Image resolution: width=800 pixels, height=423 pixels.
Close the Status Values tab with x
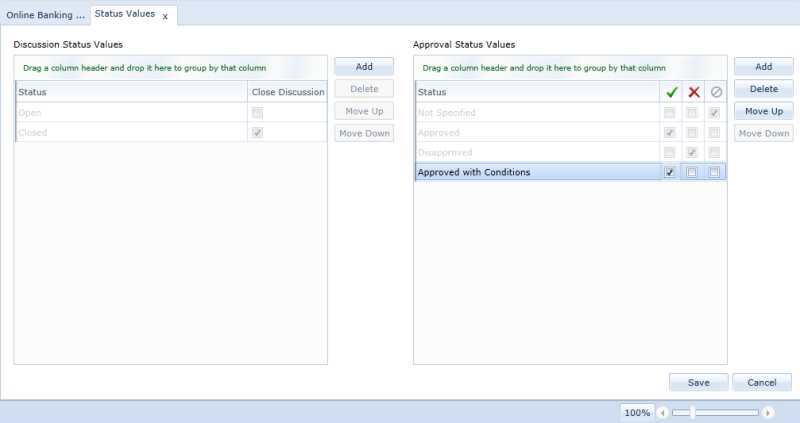[165, 16]
